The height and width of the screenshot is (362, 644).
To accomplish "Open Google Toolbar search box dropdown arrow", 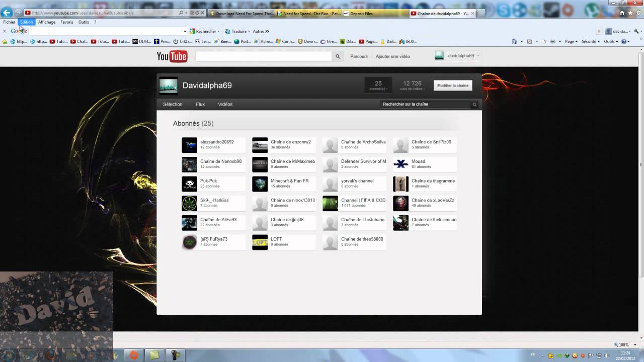I will tap(185, 31).
